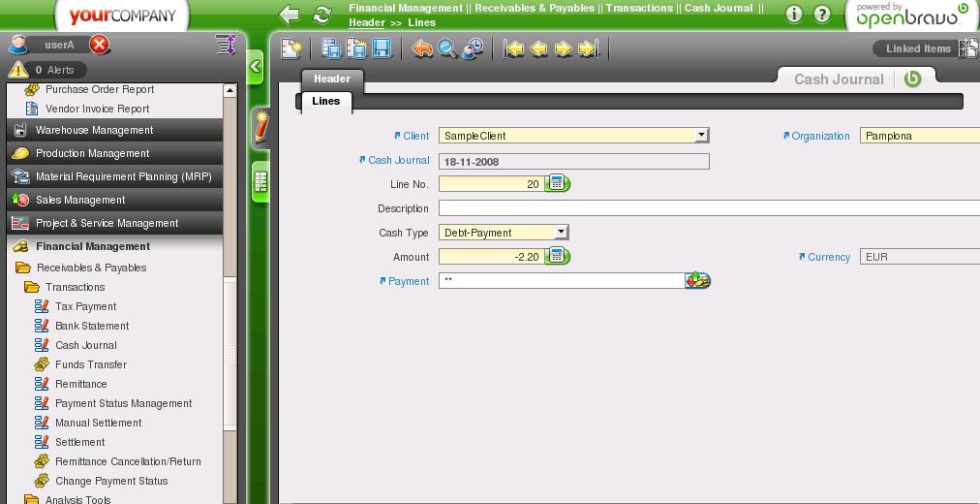Image resolution: width=980 pixels, height=504 pixels.
Task: Click the Header breadcrumb link
Action: coord(367,22)
